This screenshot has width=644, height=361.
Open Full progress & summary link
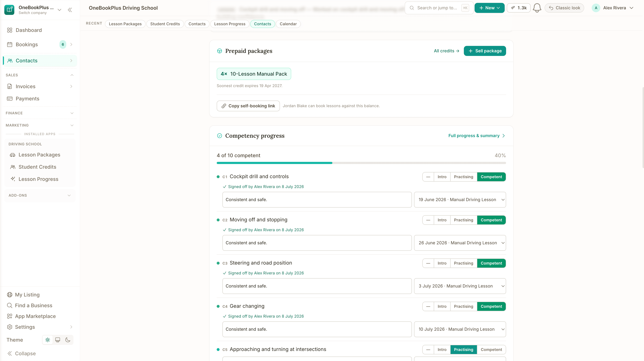tap(477, 136)
